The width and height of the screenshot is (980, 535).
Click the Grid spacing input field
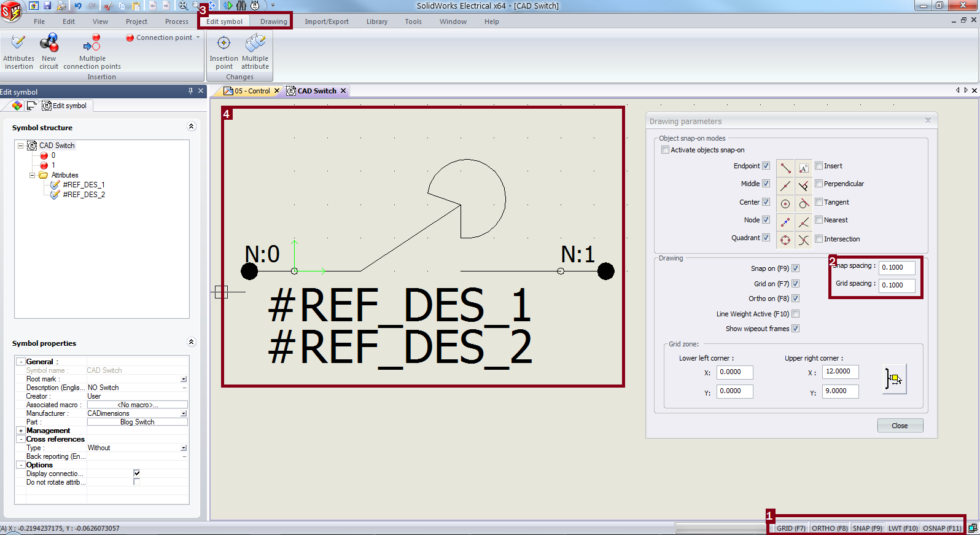click(x=896, y=285)
